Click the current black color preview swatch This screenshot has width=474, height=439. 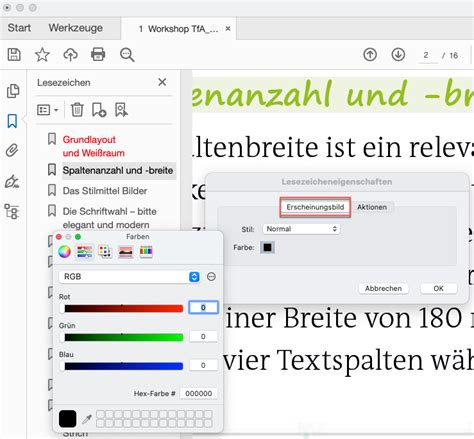pyautogui.click(x=68, y=419)
